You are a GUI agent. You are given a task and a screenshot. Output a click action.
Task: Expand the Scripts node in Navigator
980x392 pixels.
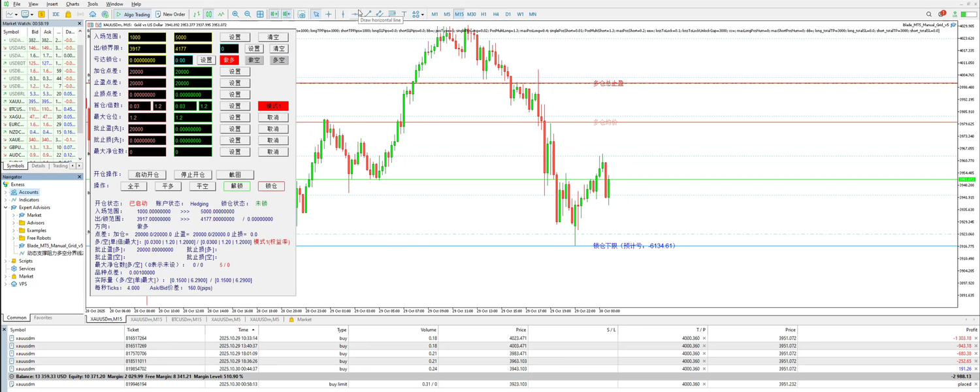pyautogui.click(x=6, y=261)
